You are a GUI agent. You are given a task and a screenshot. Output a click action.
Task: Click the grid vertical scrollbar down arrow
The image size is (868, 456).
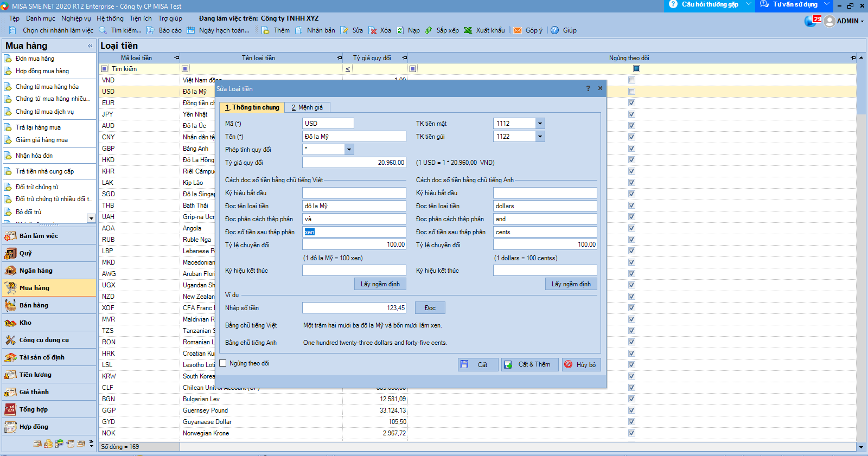[x=861, y=447]
